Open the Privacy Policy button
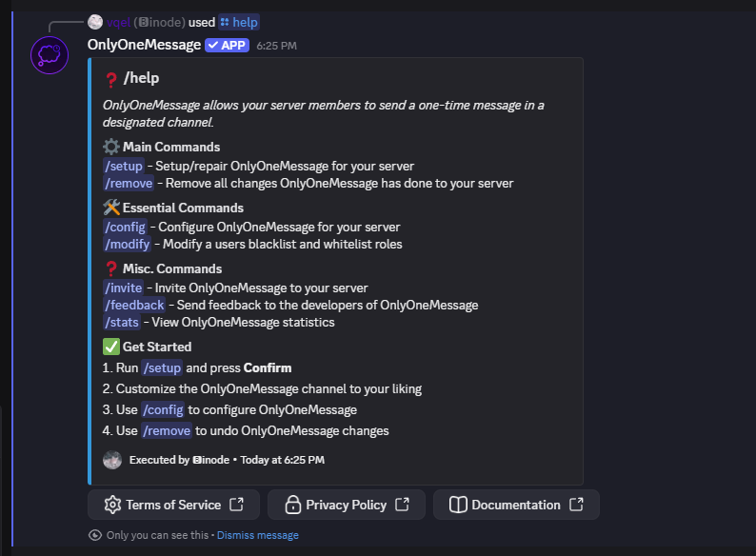Image resolution: width=756 pixels, height=556 pixels. [347, 505]
